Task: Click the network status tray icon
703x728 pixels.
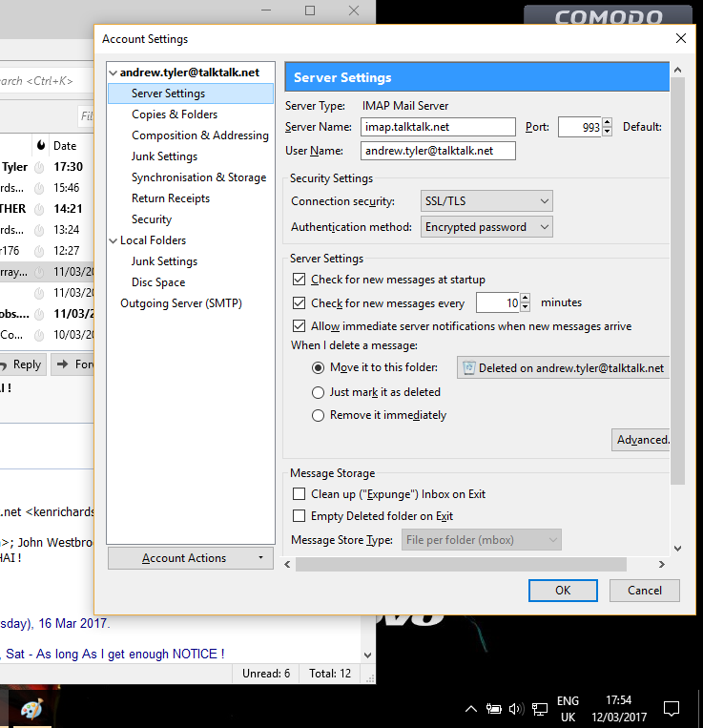Action: pyautogui.click(x=540, y=709)
